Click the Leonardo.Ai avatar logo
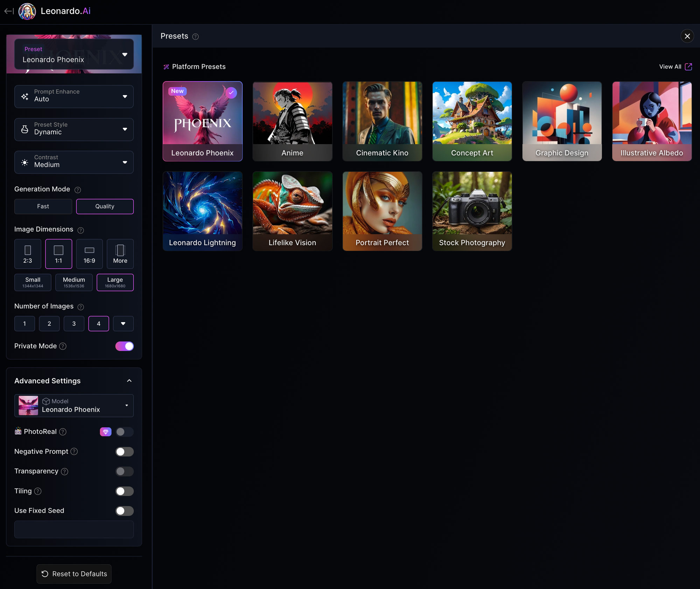This screenshot has width=700, height=589. point(27,11)
